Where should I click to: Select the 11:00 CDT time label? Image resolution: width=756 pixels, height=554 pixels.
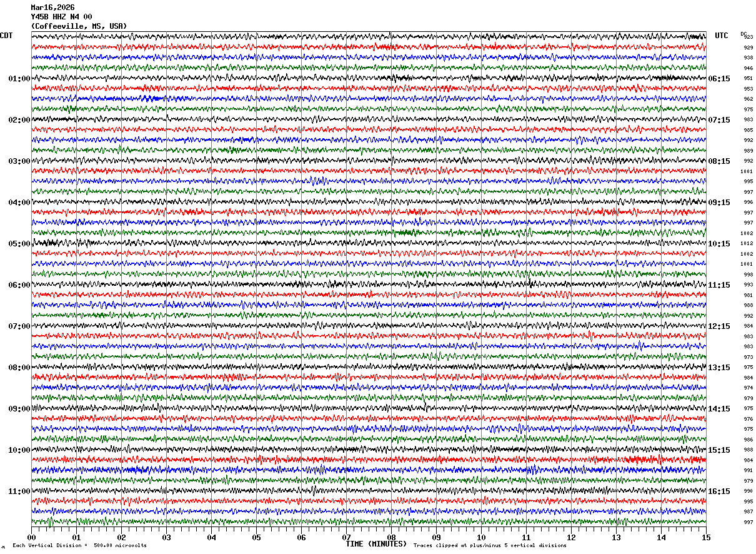19,491
